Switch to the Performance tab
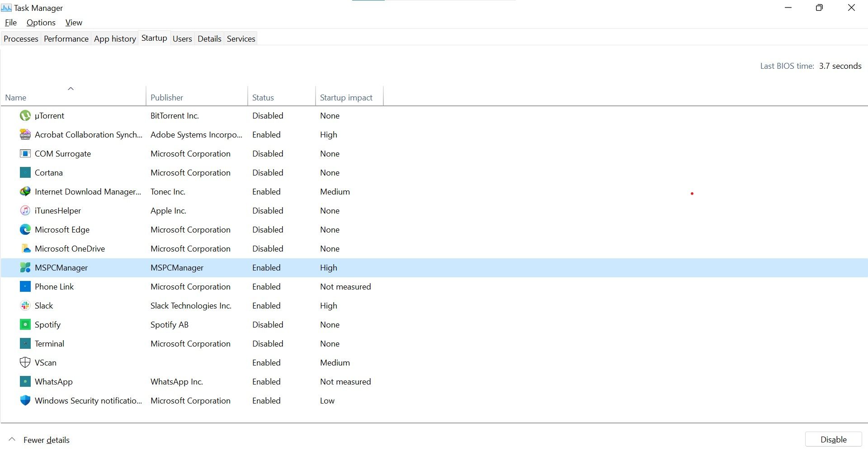Image resolution: width=868 pixels, height=456 pixels. (66, 39)
